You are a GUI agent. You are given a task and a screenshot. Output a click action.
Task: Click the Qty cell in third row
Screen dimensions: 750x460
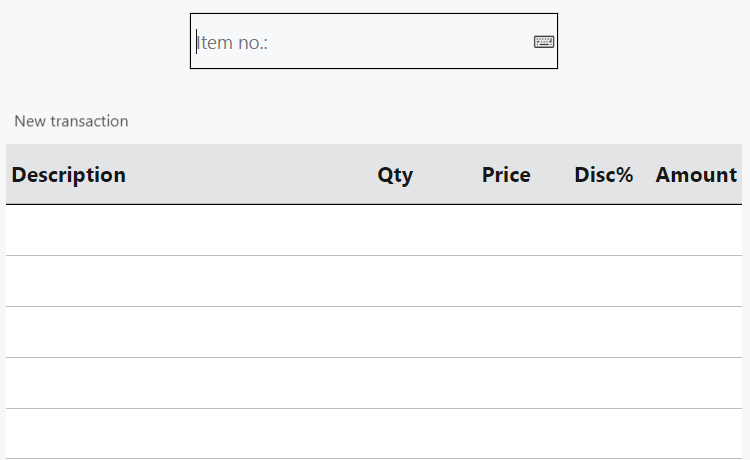click(x=395, y=332)
